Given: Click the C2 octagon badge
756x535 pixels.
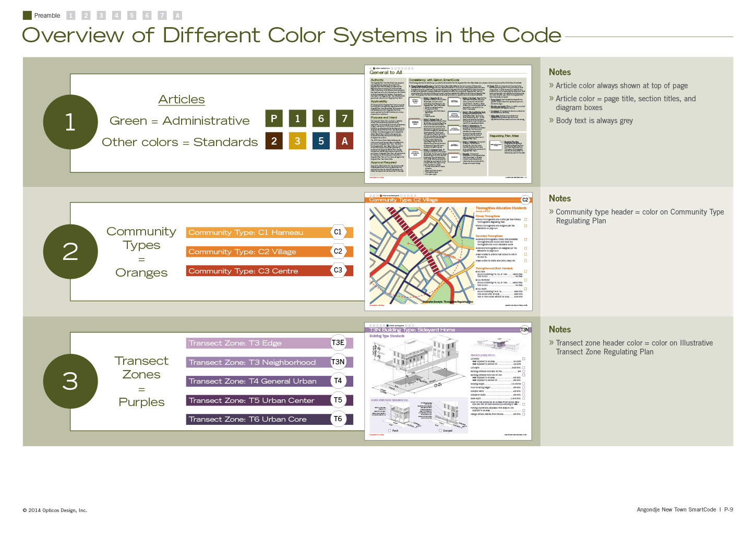Looking at the screenshot, I should pyautogui.click(x=338, y=252).
